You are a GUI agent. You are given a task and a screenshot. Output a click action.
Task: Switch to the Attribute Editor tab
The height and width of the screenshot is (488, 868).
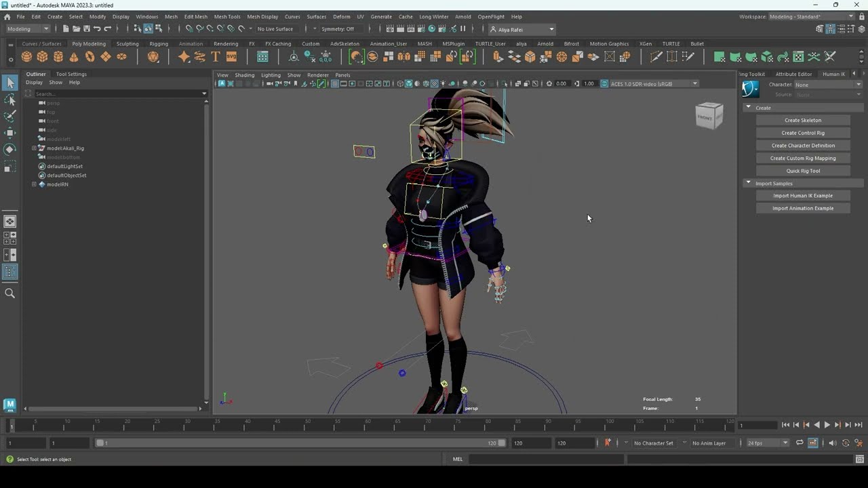(x=793, y=74)
